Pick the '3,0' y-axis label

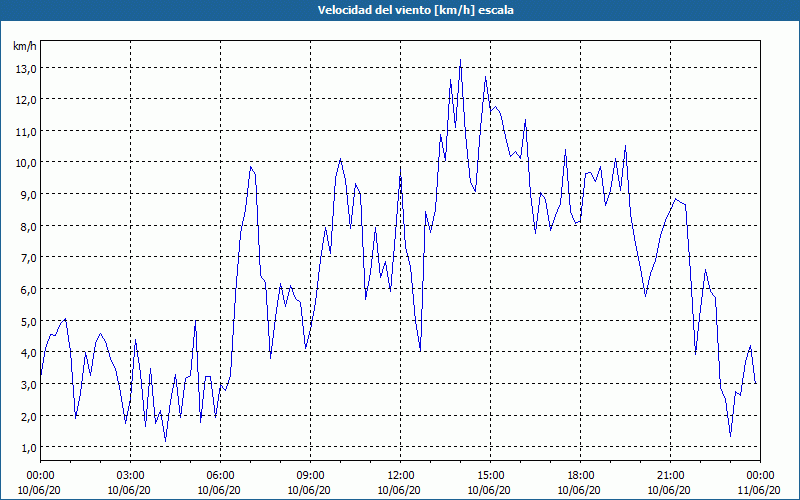29,384
